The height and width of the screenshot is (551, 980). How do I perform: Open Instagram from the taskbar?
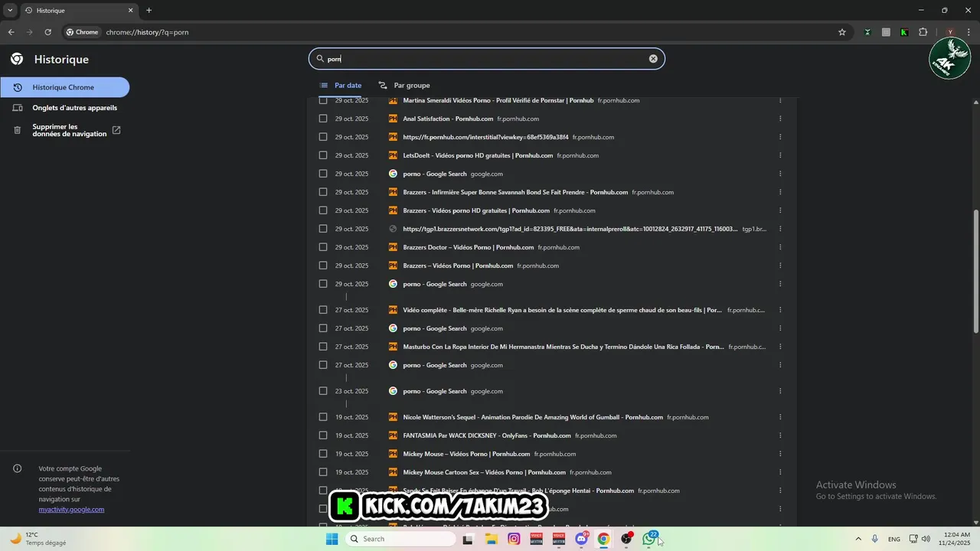514,539
